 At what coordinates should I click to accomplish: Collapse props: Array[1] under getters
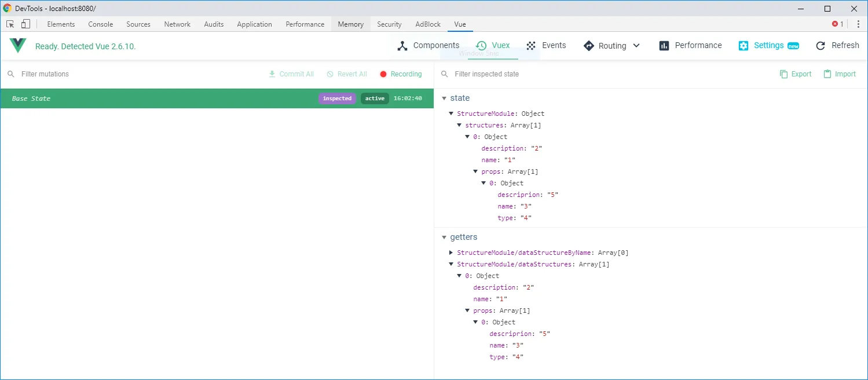[468, 310]
